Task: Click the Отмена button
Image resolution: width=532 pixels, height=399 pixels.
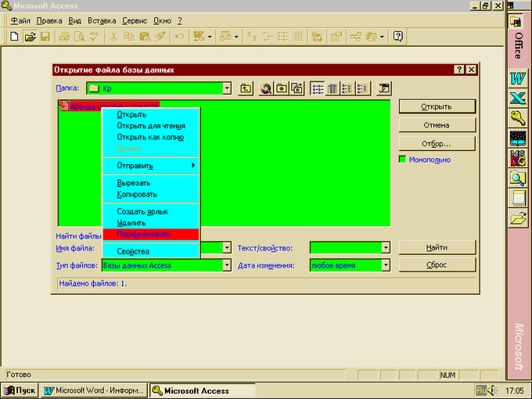Action: coord(436,124)
